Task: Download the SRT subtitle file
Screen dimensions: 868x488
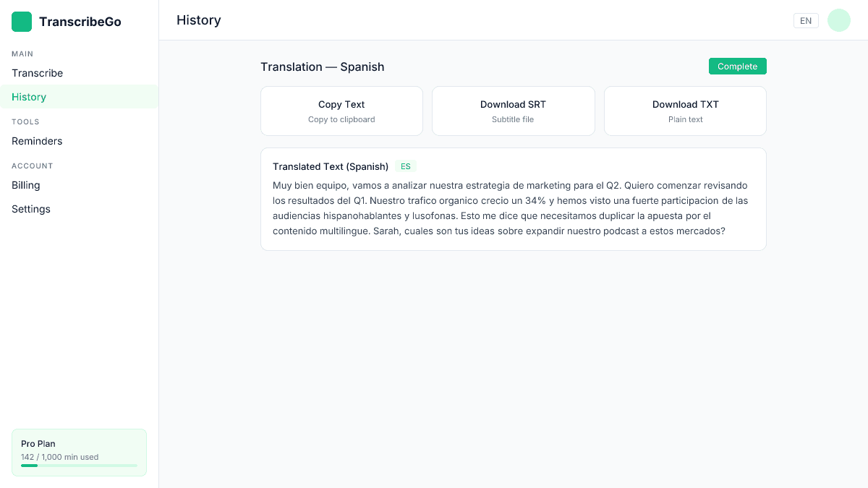Action: coord(513,111)
